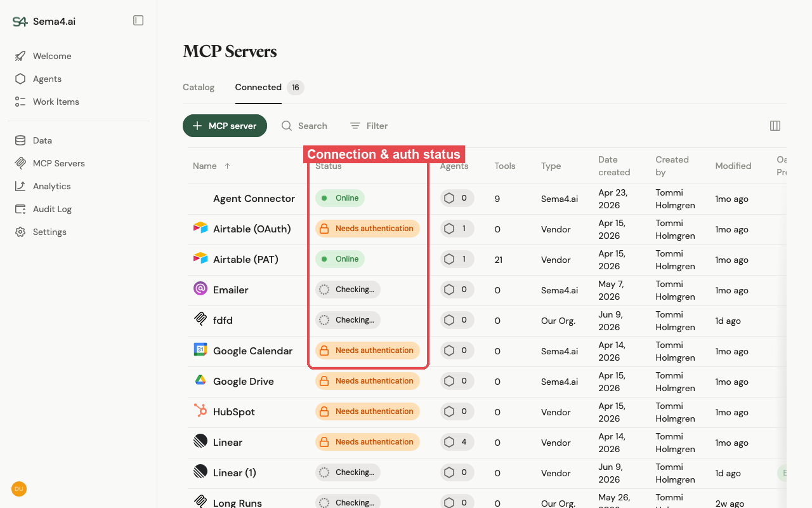Click Checking status for fdfd
This screenshot has width=812, height=508.
pos(348,320)
